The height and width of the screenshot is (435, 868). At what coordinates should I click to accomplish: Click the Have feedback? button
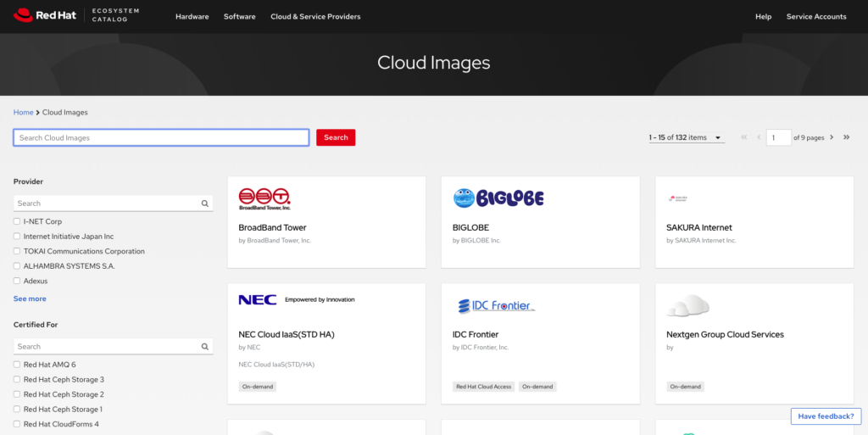click(x=826, y=416)
